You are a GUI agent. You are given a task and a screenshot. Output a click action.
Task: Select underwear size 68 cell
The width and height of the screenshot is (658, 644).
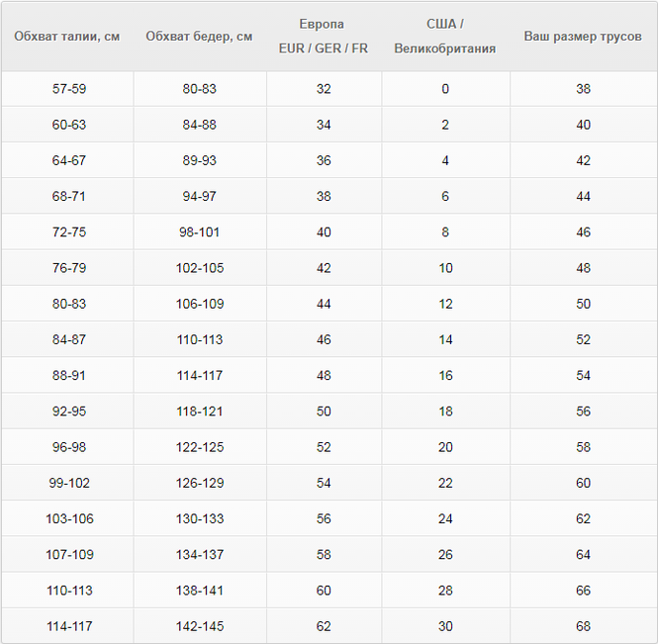[x=583, y=626]
